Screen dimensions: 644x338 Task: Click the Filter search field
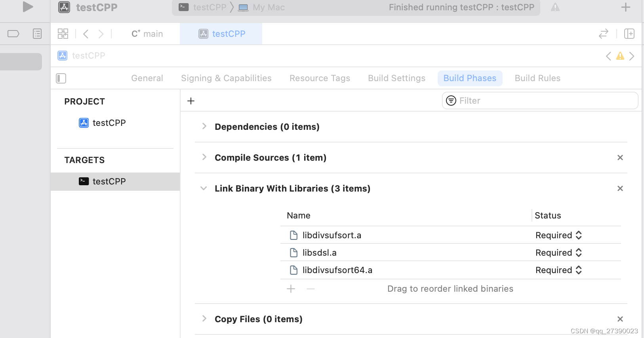pos(540,101)
